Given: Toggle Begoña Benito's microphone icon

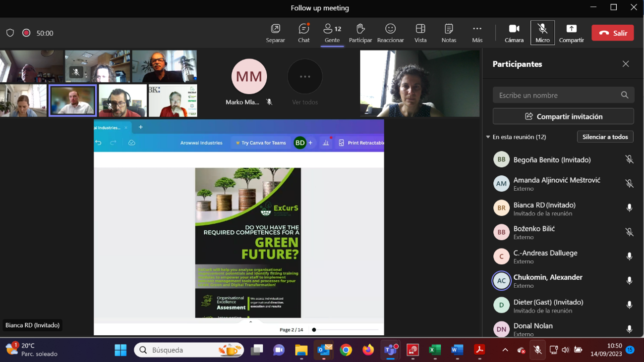Looking at the screenshot, I should pyautogui.click(x=629, y=159).
